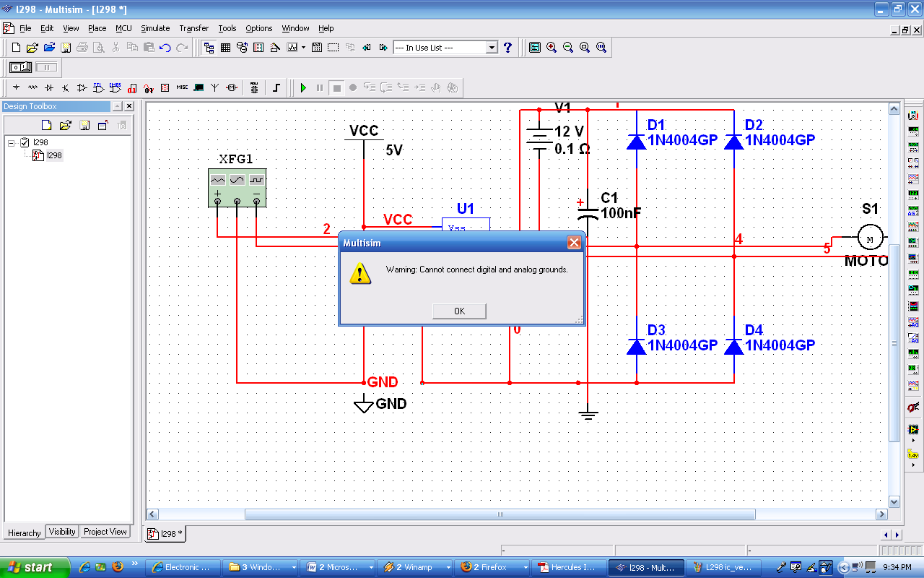Viewport: 924px width, 578px height.
Task: Open the Windows Start menu
Action: [35, 567]
